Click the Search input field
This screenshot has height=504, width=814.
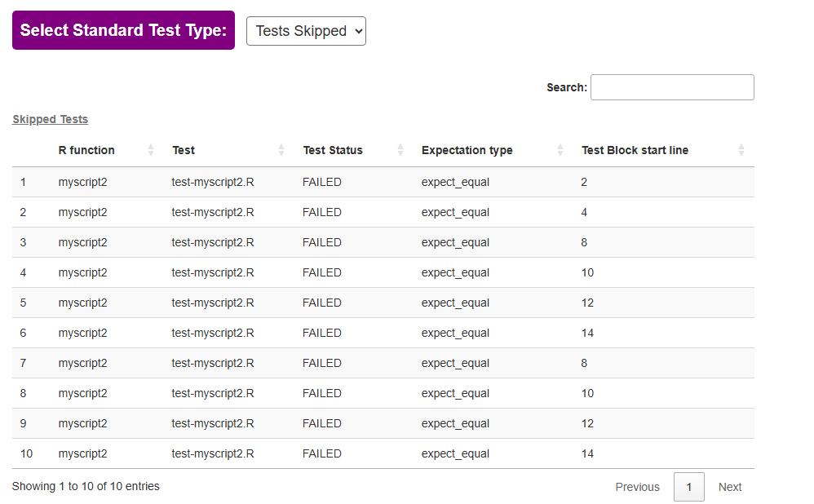click(x=671, y=87)
